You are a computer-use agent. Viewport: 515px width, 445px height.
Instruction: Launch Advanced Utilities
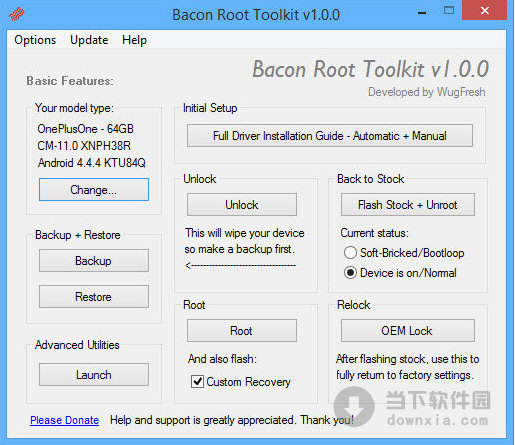94,375
